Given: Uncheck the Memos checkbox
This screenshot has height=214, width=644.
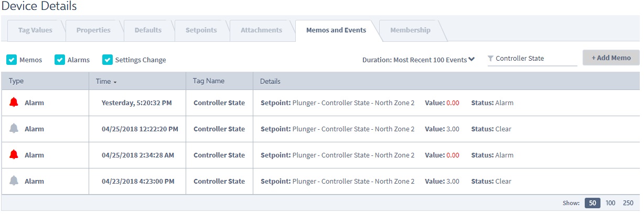Looking at the screenshot, I should [x=12, y=60].
